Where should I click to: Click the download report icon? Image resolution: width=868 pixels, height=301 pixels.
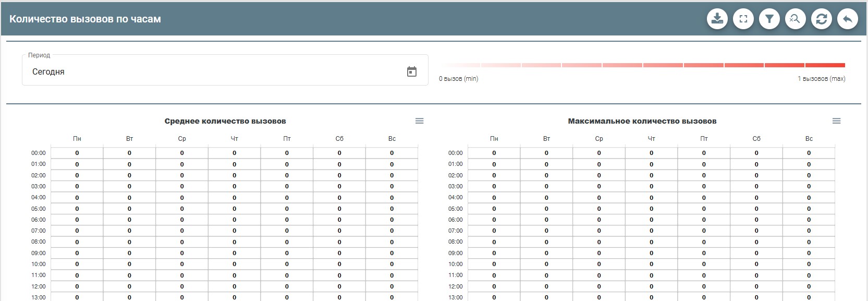pos(717,19)
